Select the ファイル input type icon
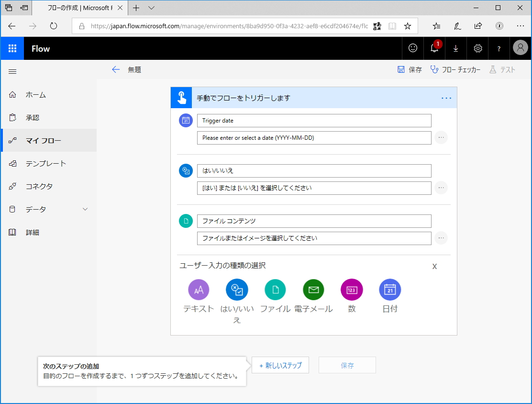The width and height of the screenshot is (532, 404). (x=275, y=290)
